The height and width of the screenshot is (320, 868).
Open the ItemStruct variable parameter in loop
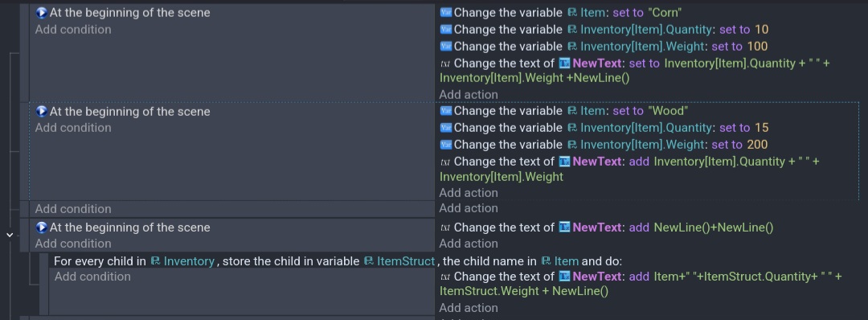pyautogui.click(x=406, y=261)
